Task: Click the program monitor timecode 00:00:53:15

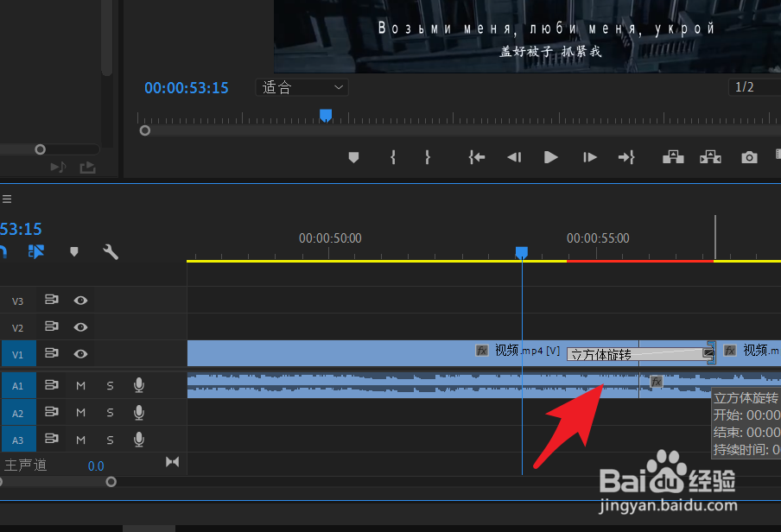Action: click(x=187, y=88)
